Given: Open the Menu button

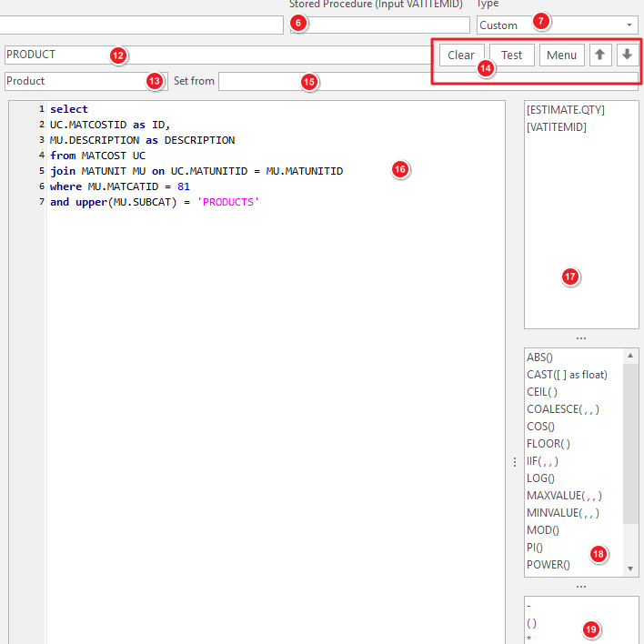Looking at the screenshot, I should [561, 55].
